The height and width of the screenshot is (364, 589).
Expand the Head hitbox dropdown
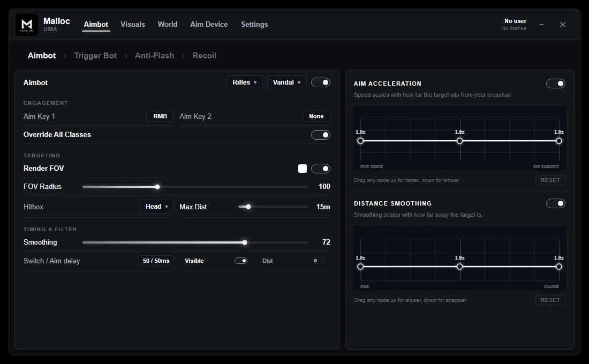click(157, 207)
